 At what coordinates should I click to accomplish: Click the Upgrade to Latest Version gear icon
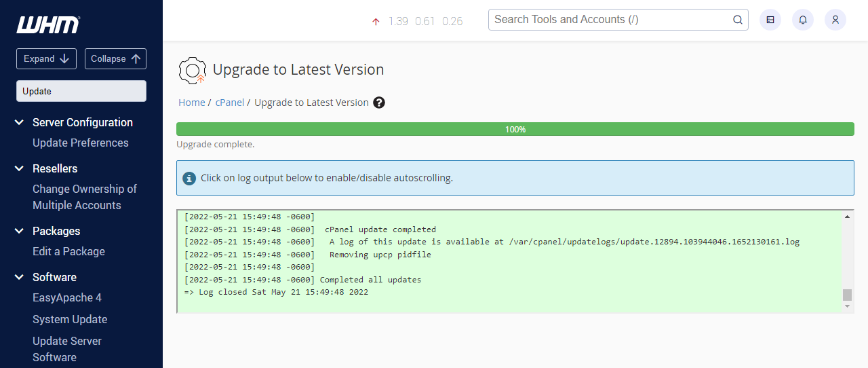(192, 70)
